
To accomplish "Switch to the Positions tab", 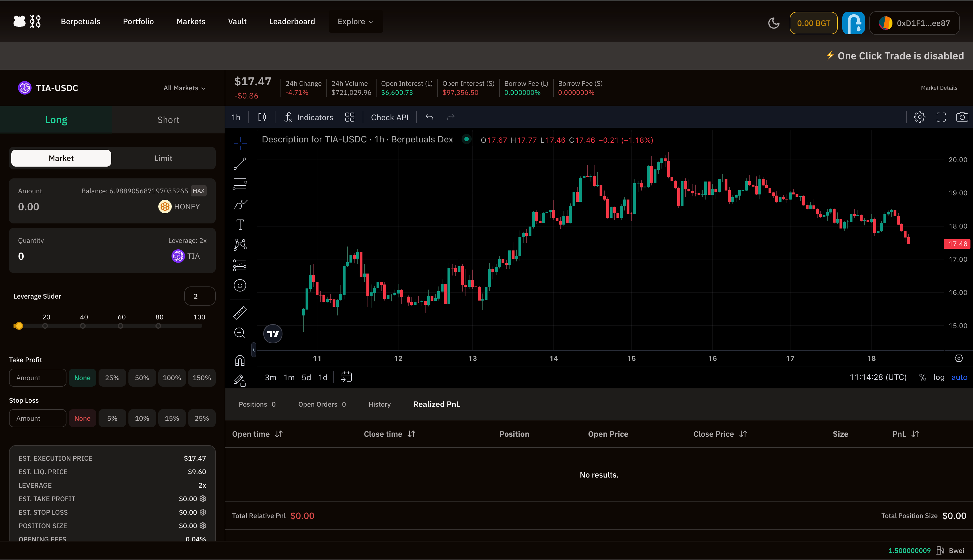I will point(257,404).
